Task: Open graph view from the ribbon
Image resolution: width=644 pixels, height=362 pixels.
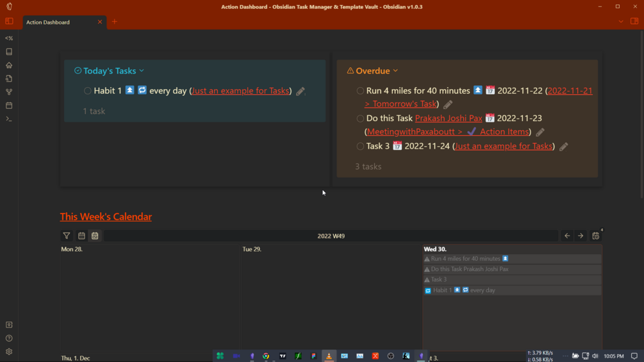Action: point(9,92)
